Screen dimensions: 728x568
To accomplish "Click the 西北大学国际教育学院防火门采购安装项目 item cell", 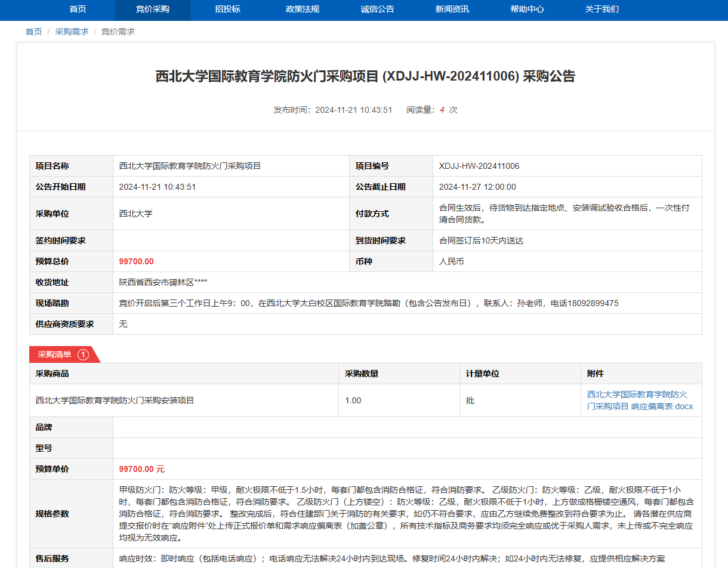I will tap(115, 400).
